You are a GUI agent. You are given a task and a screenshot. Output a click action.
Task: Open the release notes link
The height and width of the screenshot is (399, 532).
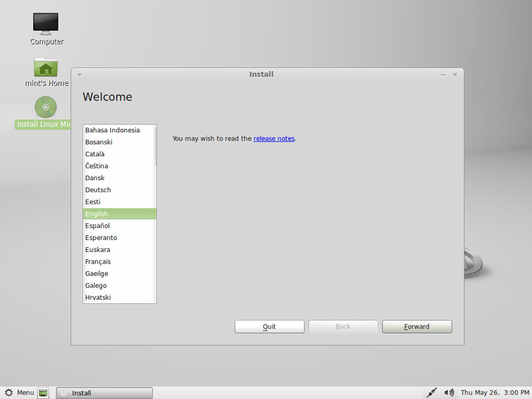(274, 138)
